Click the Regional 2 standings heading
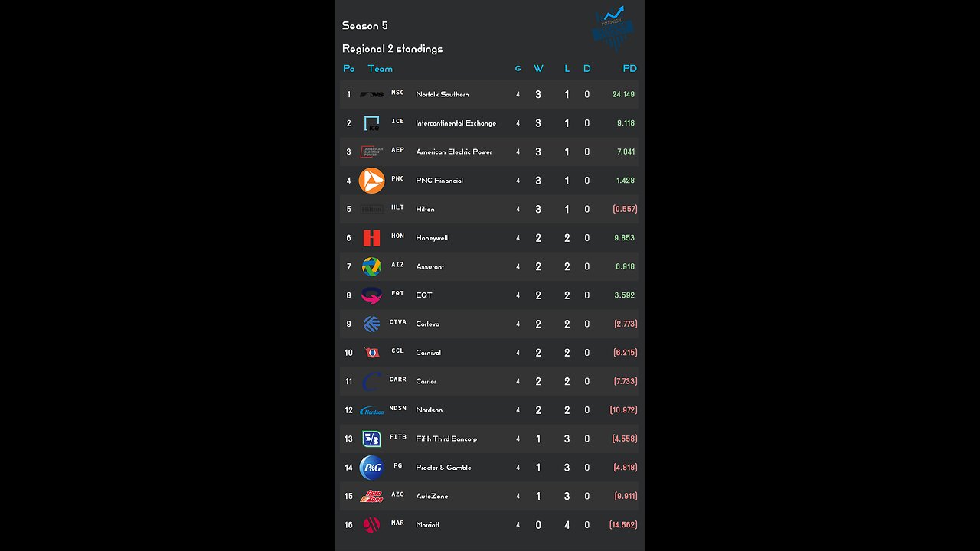This screenshot has width=980, height=551. [x=392, y=49]
